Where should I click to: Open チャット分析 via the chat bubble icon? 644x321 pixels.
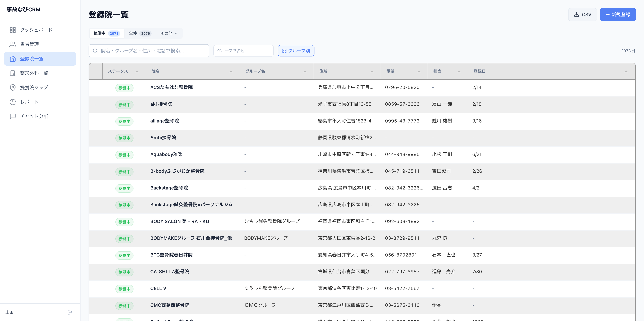coord(13,116)
